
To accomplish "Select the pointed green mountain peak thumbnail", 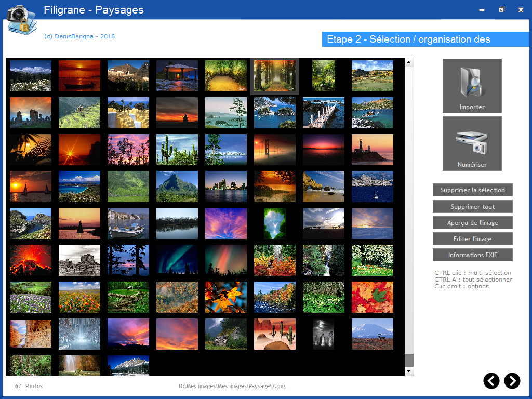I will pyautogui.click(x=177, y=187).
